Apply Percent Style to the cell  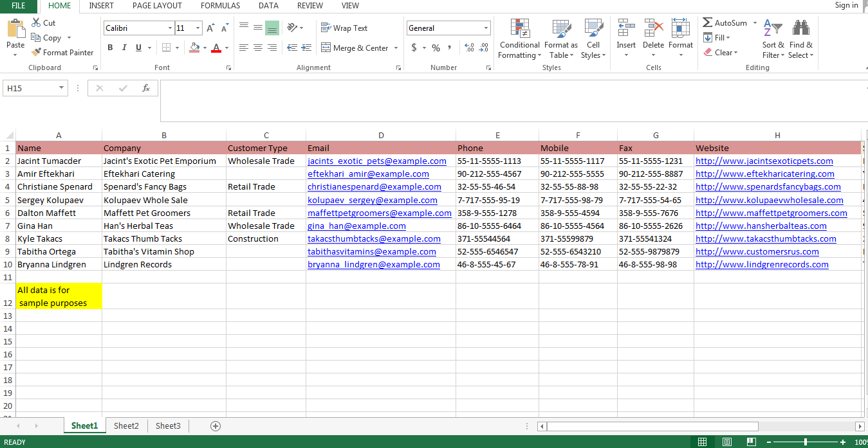[x=436, y=48]
